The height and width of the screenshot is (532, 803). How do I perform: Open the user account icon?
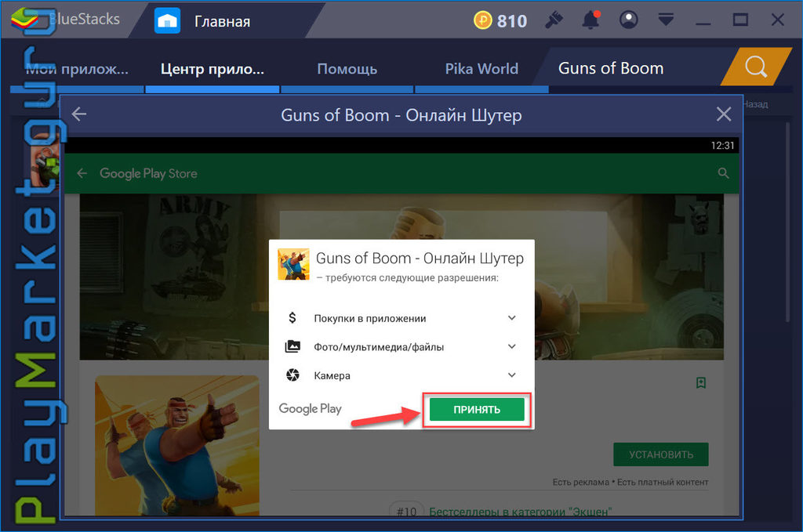point(628,20)
